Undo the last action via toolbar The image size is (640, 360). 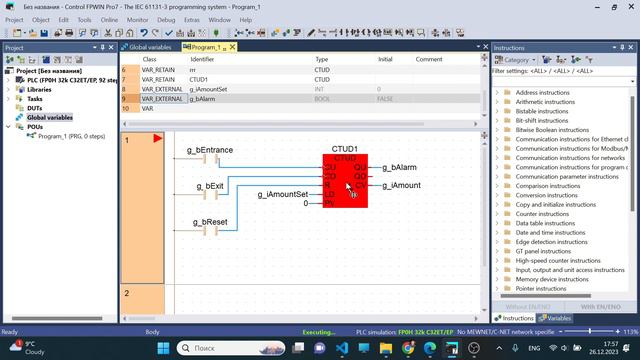[x=144, y=33]
